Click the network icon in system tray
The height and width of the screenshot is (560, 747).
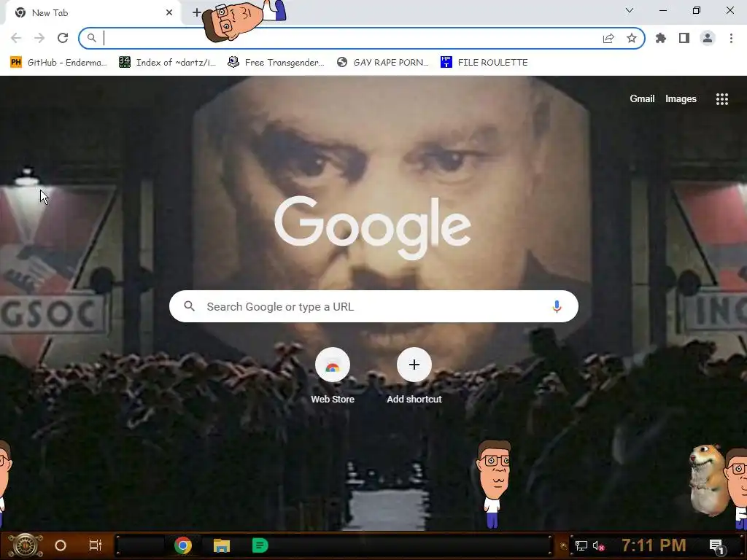click(x=581, y=545)
